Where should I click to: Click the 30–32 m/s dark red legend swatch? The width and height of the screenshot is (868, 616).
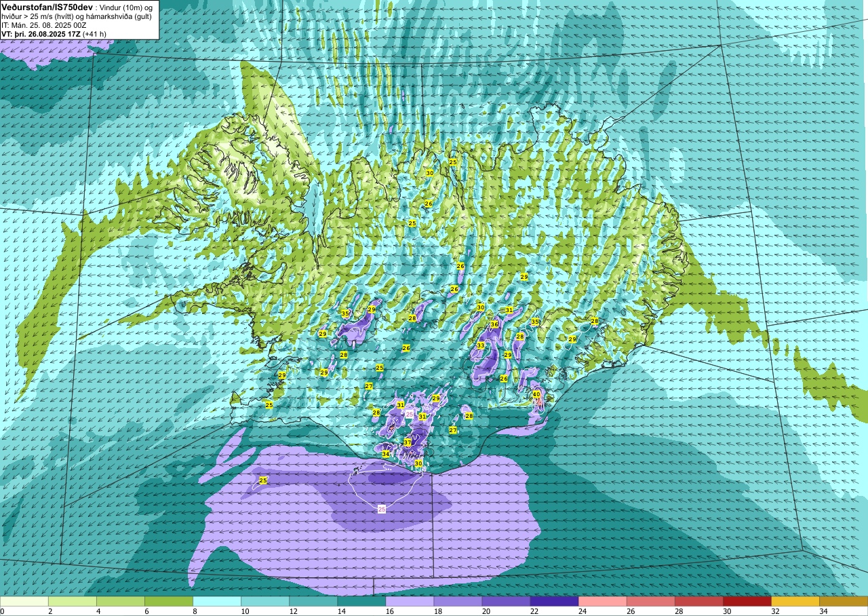[x=747, y=601]
